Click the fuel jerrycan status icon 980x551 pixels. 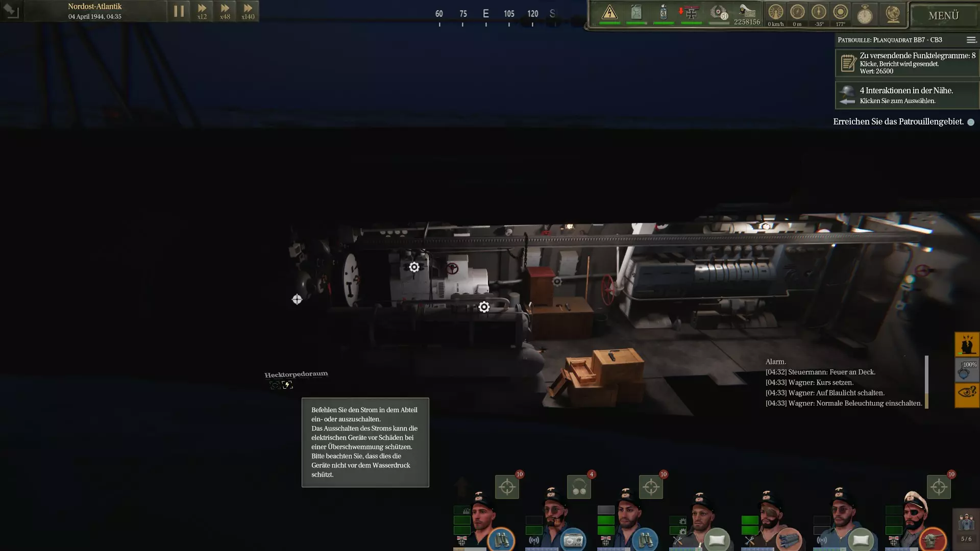tap(636, 13)
